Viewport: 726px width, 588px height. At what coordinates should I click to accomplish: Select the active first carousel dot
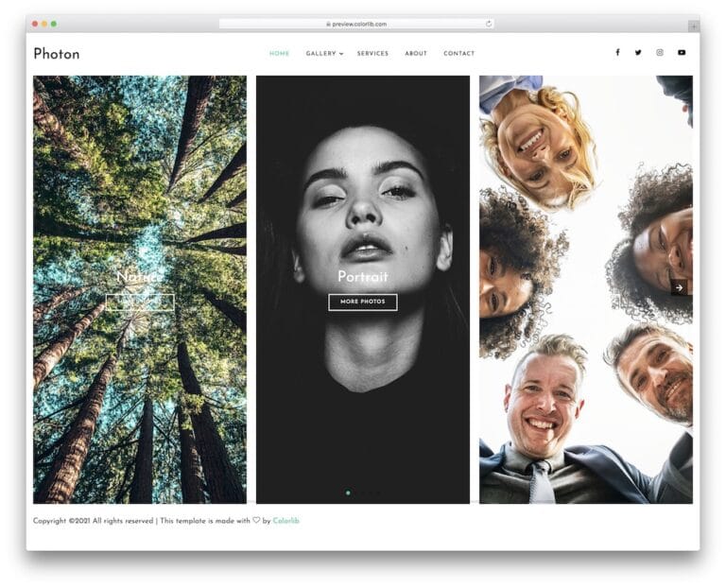tap(348, 493)
